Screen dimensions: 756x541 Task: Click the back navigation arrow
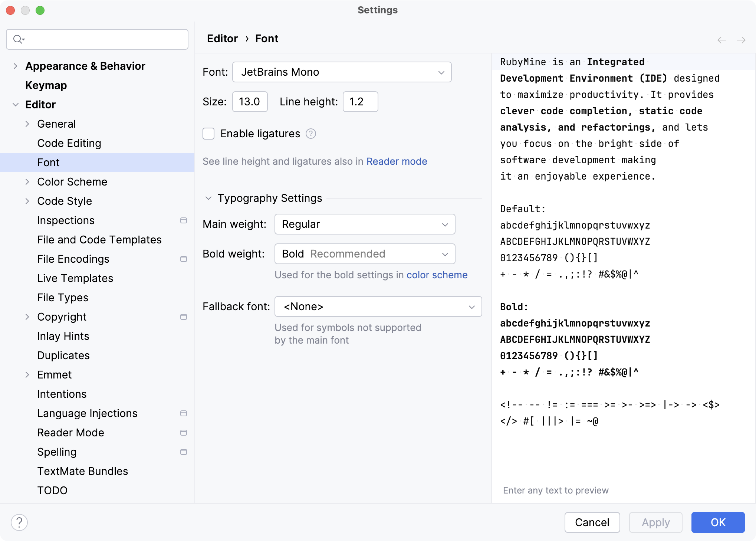(722, 40)
